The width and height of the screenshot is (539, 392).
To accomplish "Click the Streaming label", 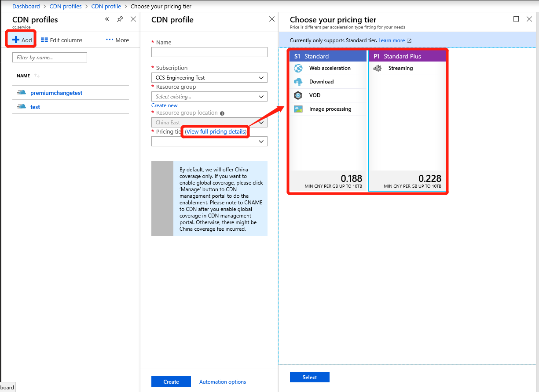I will [x=401, y=68].
